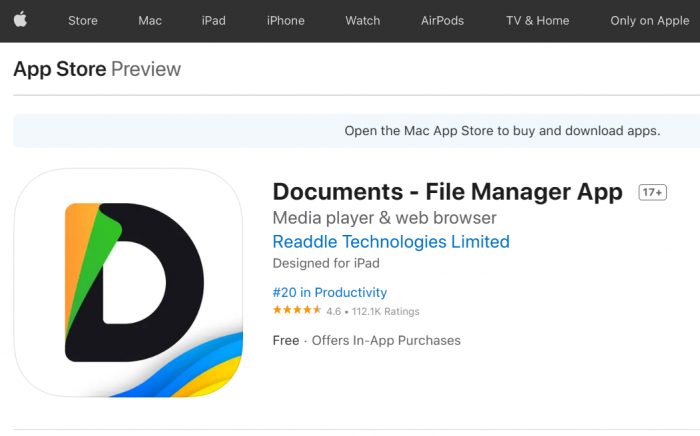Go to the Mac section
The height and width of the screenshot is (436, 700).
[x=150, y=21]
